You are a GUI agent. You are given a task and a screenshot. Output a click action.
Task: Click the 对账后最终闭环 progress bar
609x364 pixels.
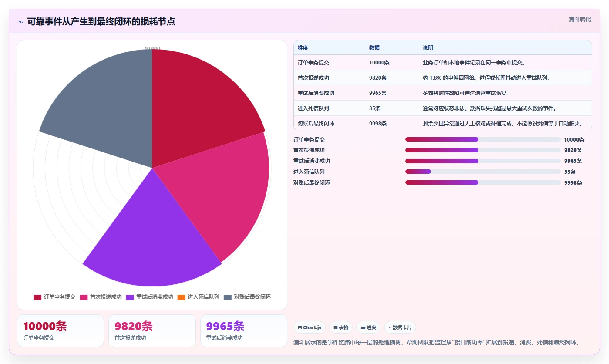pos(483,182)
